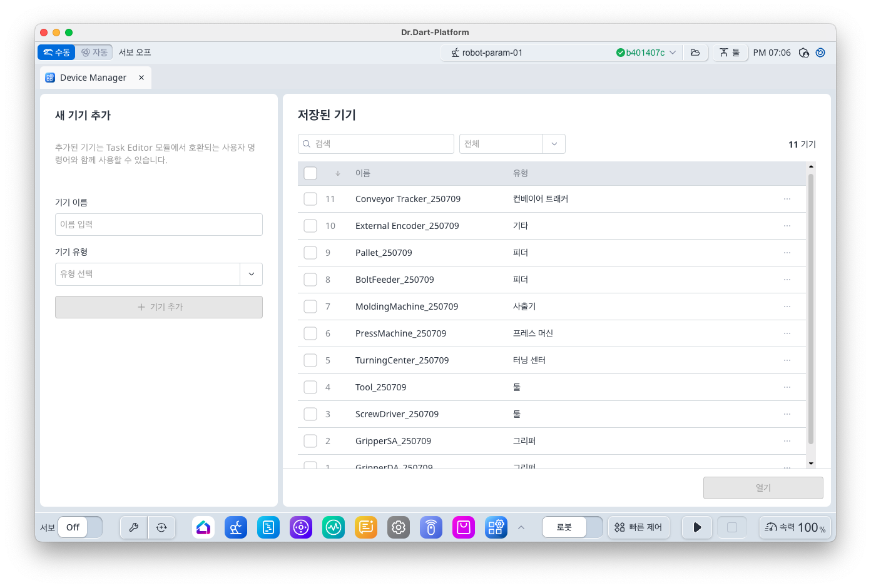Open the pink store bag module

pyautogui.click(x=464, y=527)
